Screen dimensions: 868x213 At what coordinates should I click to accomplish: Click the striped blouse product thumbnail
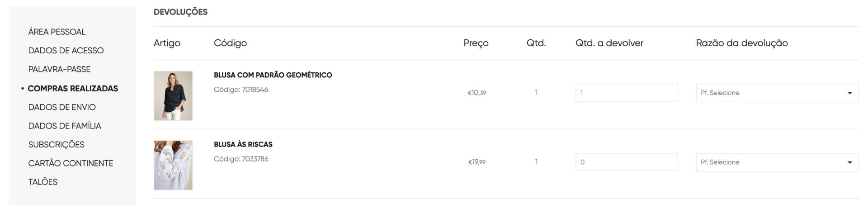pyautogui.click(x=173, y=165)
